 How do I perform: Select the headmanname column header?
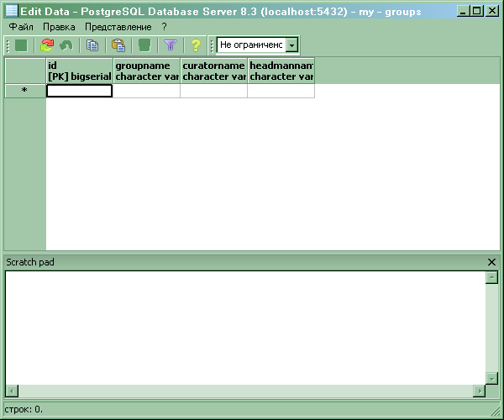tap(281, 71)
